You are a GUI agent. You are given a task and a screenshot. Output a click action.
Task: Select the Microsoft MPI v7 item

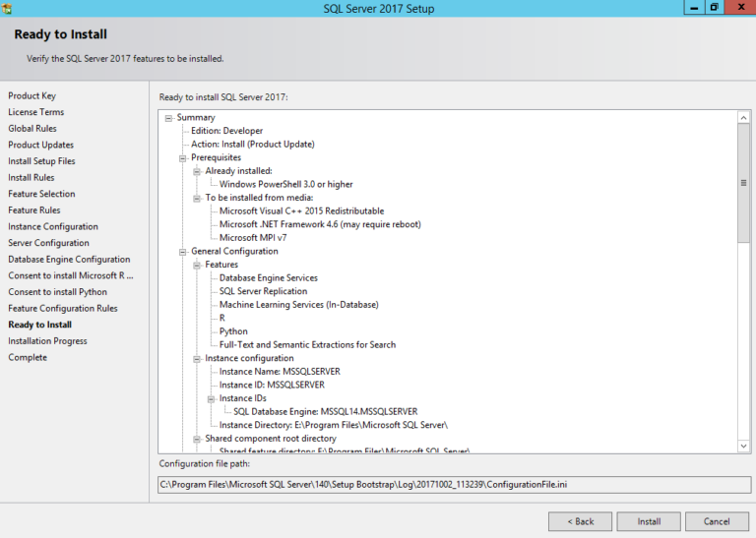(x=253, y=238)
